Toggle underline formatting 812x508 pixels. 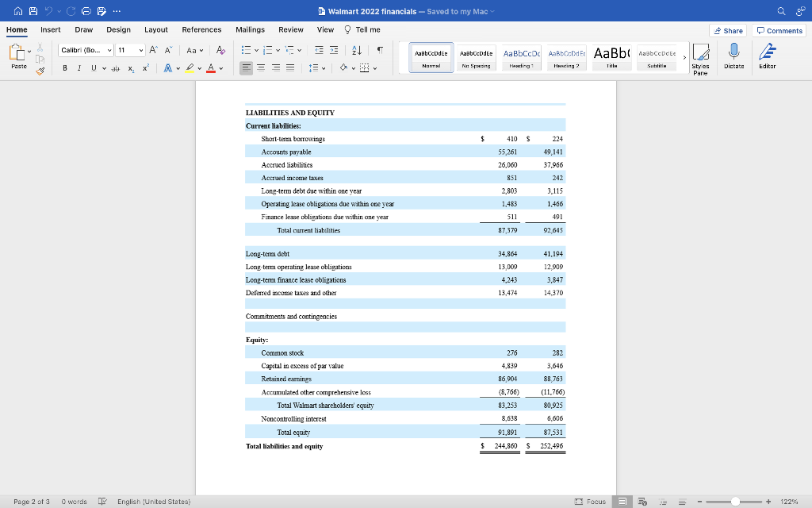point(94,68)
